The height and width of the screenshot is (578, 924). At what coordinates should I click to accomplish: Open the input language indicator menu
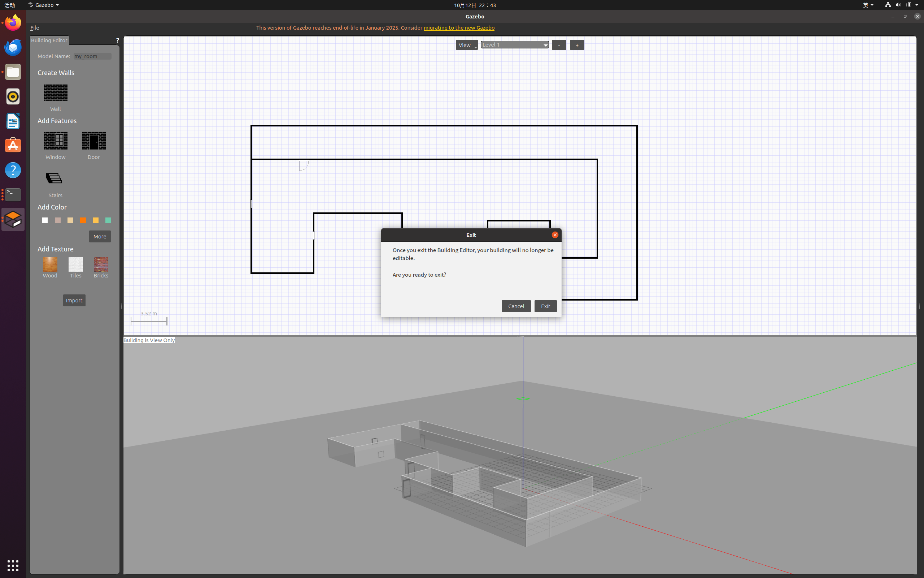coord(868,5)
